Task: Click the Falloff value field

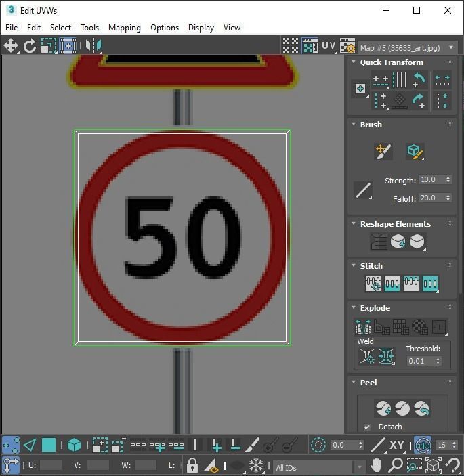Action: point(431,198)
